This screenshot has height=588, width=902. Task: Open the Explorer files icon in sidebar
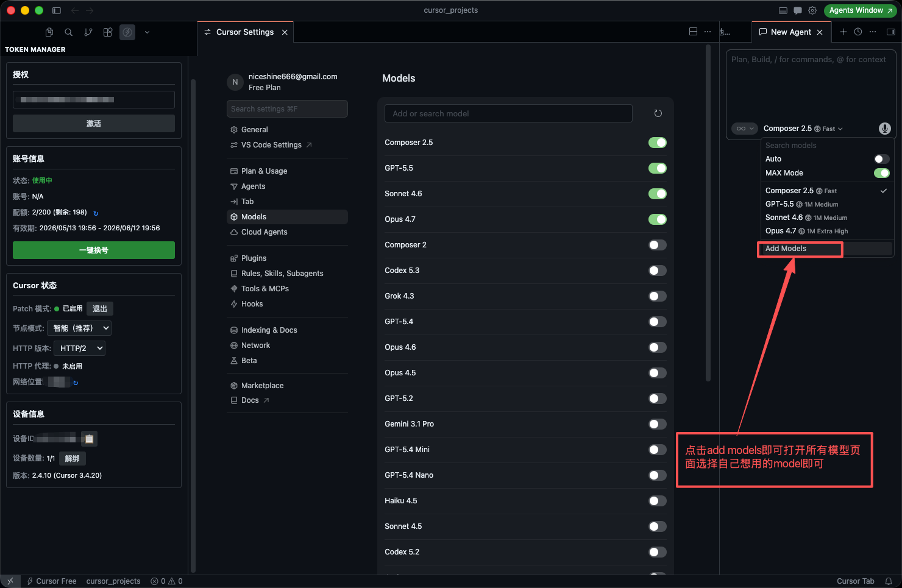pos(49,32)
